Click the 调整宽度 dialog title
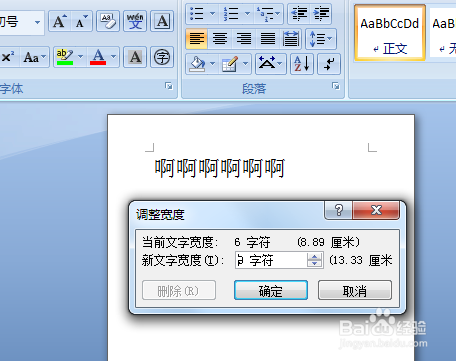This screenshot has width=456, height=361. click(x=160, y=214)
